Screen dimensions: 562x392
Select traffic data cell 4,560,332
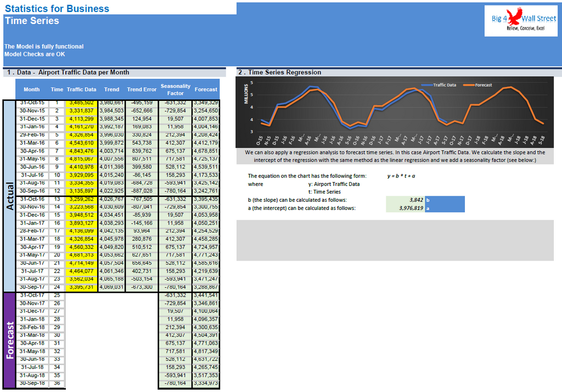81,247
